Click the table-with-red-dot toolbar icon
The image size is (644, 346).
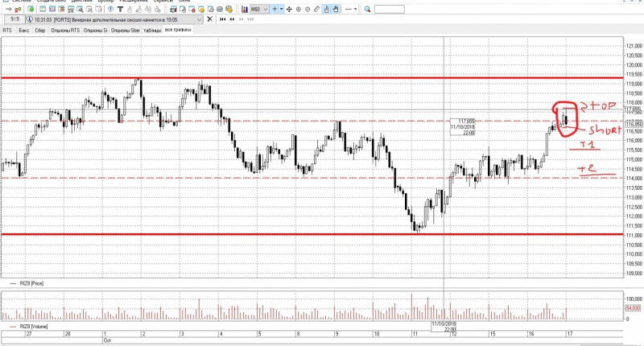[x=192, y=9]
